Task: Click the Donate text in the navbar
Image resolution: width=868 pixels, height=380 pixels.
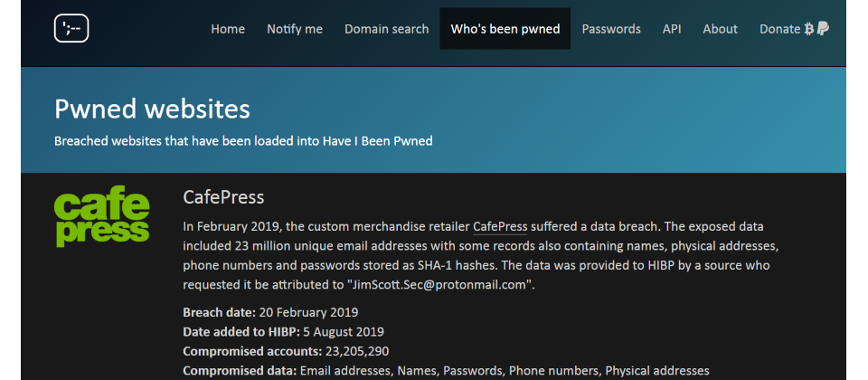Action: [x=780, y=29]
